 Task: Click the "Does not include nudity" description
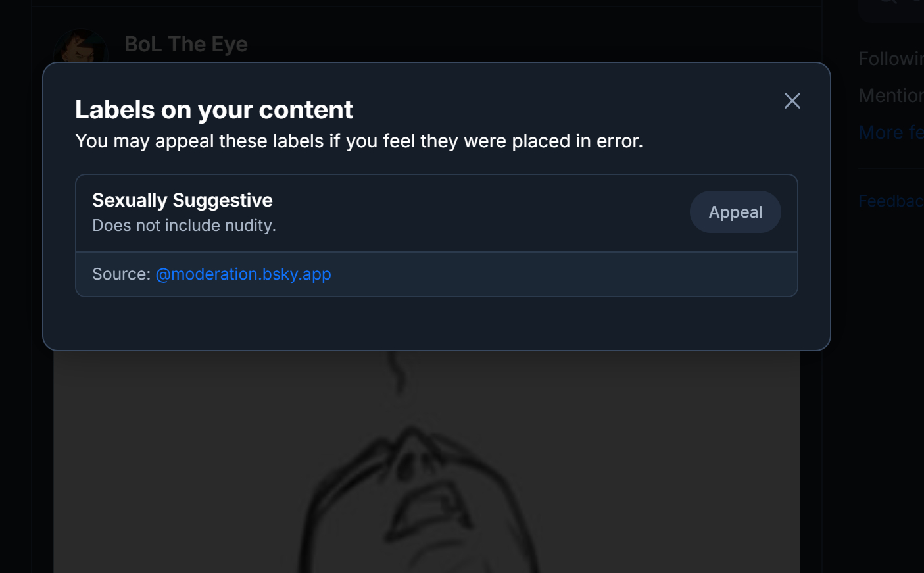(184, 225)
